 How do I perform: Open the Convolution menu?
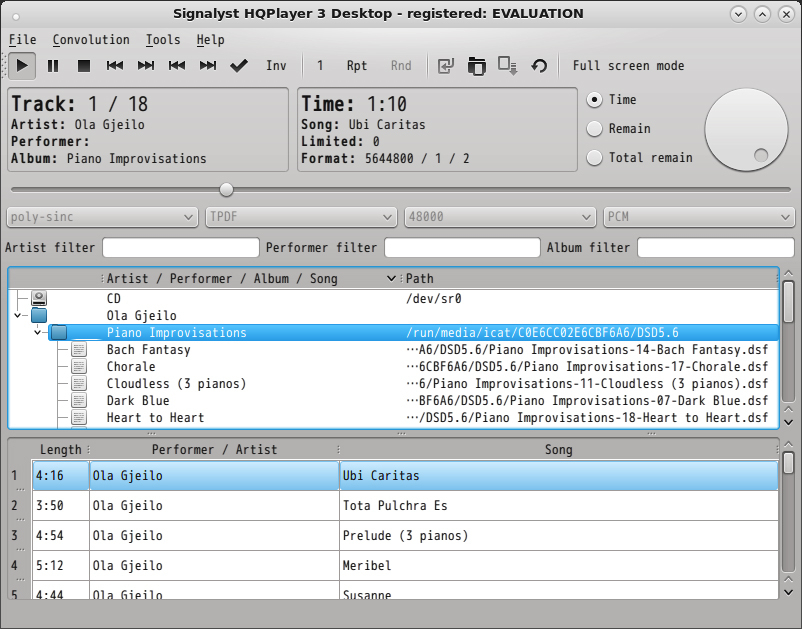point(91,40)
